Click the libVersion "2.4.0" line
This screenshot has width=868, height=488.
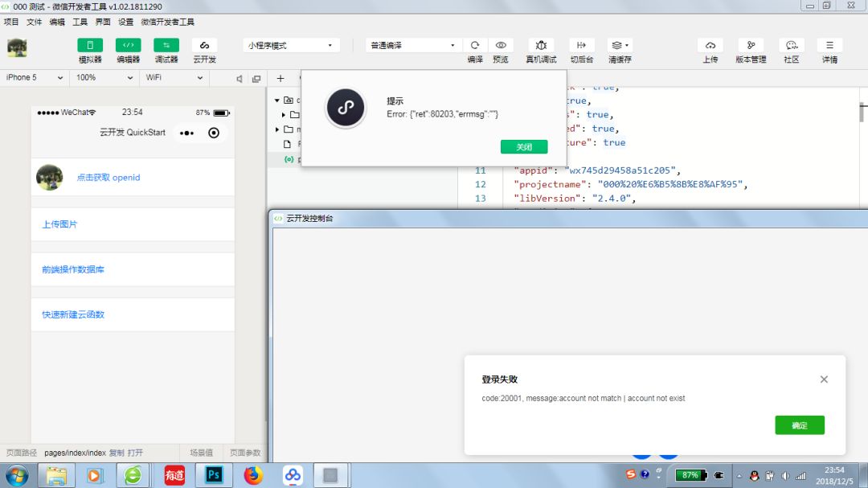click(575, 199)
